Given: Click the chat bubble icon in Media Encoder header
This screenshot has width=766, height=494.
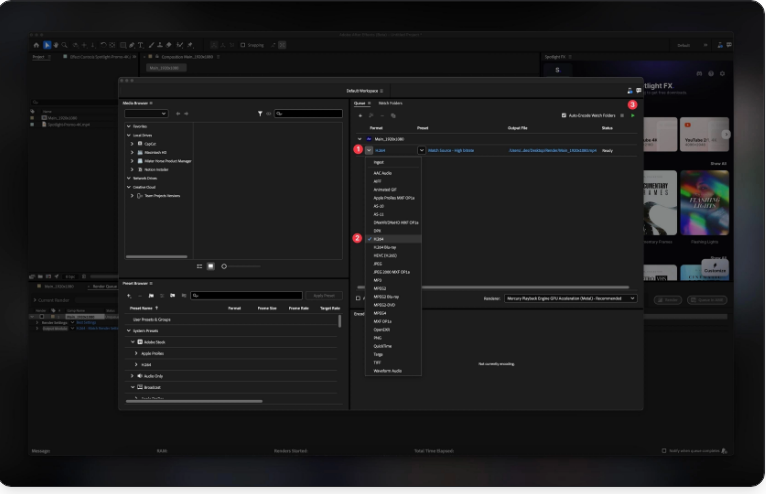Looking at the screenshot, I should [x=638, y=91].
